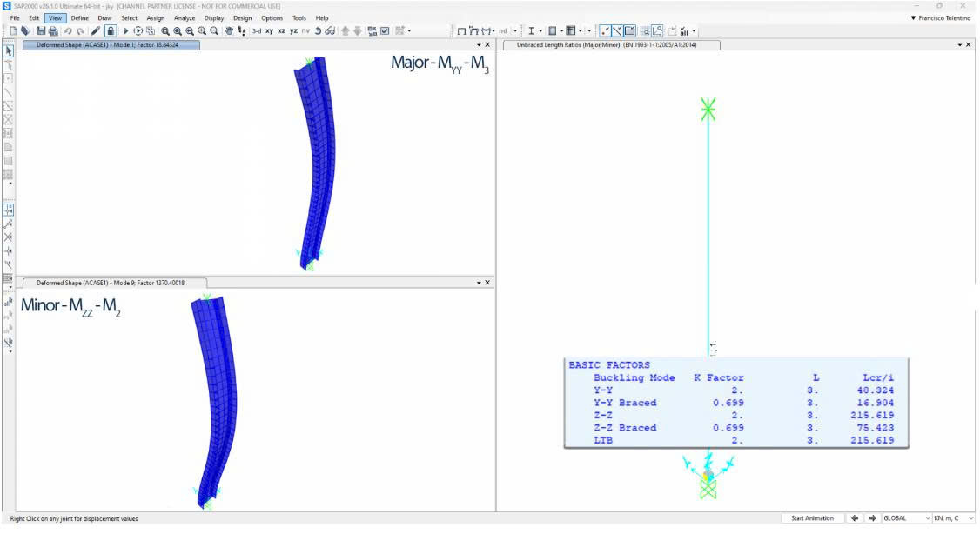Set the default 3-d view
Image resolution: width=980 pixels, height=534 pixels.
coord(257,31)
